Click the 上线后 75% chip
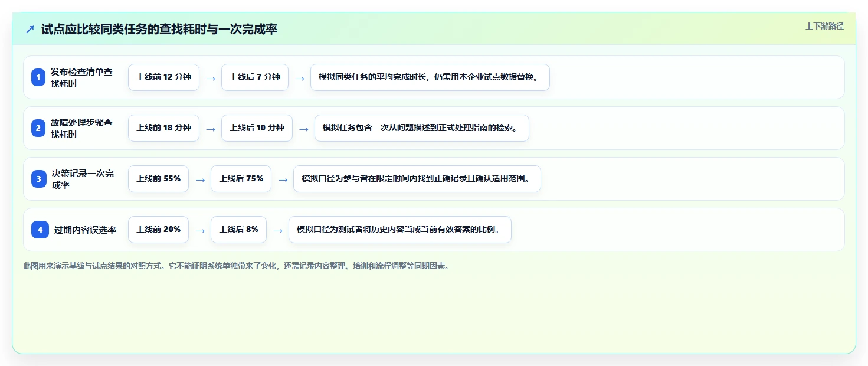The image size is (868, 366). 241,179
